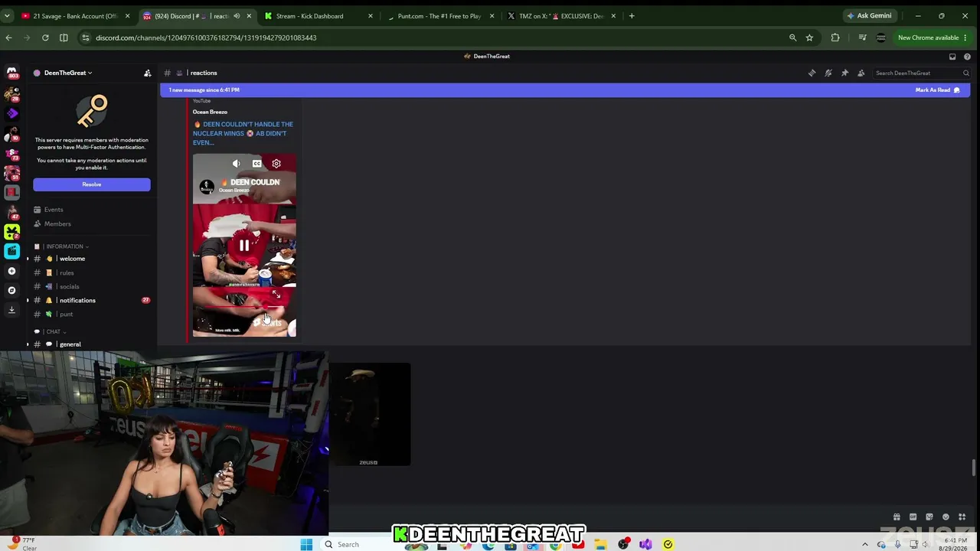Show pinned messages

844,73
